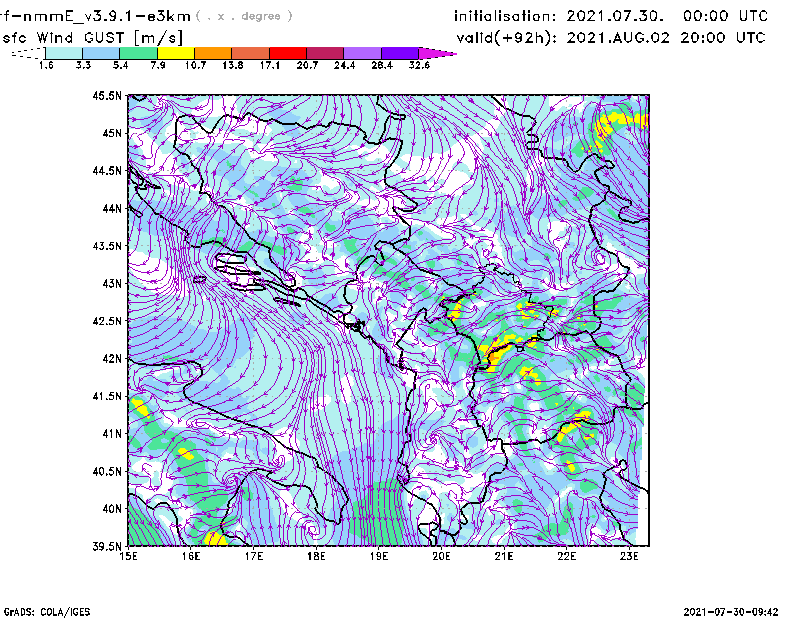The image size is (800, 618).
Task: Click the 'valid(+92h):' label
Action: 507,38
